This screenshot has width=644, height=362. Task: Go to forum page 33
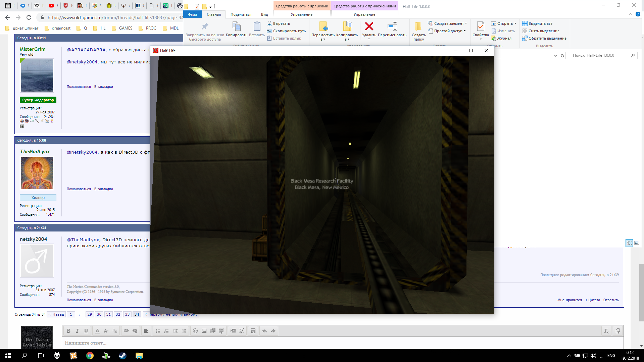point(127,314)
